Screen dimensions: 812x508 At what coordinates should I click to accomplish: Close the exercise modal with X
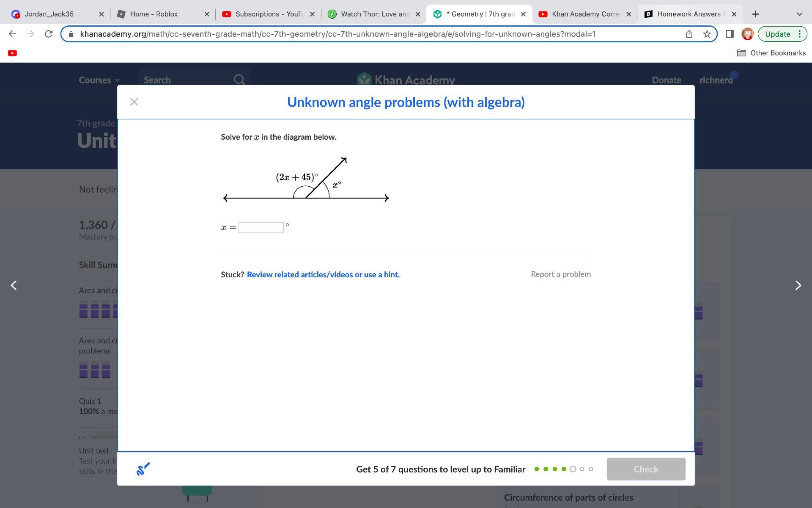(x=134, y=102)
